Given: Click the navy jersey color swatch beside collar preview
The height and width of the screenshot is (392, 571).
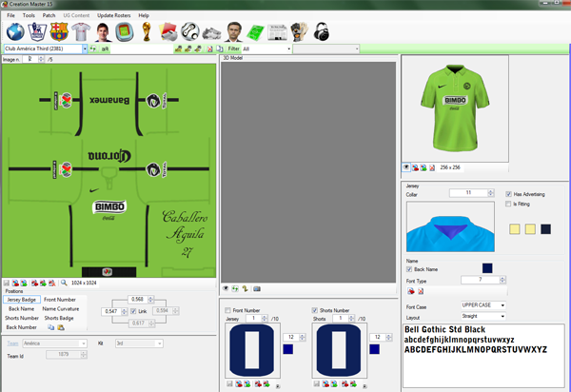Looking at the screenshot, I should (545, 229).
